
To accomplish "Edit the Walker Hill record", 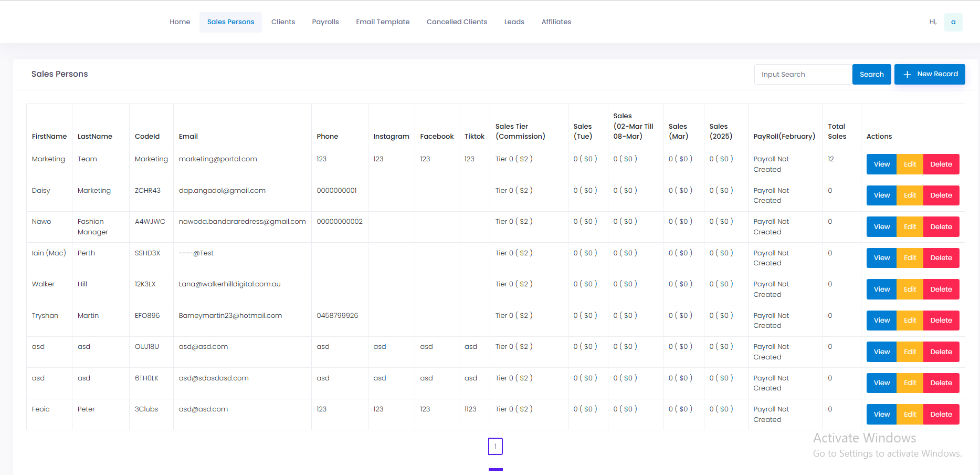I will pyautogui.click(x=910, y=290).
